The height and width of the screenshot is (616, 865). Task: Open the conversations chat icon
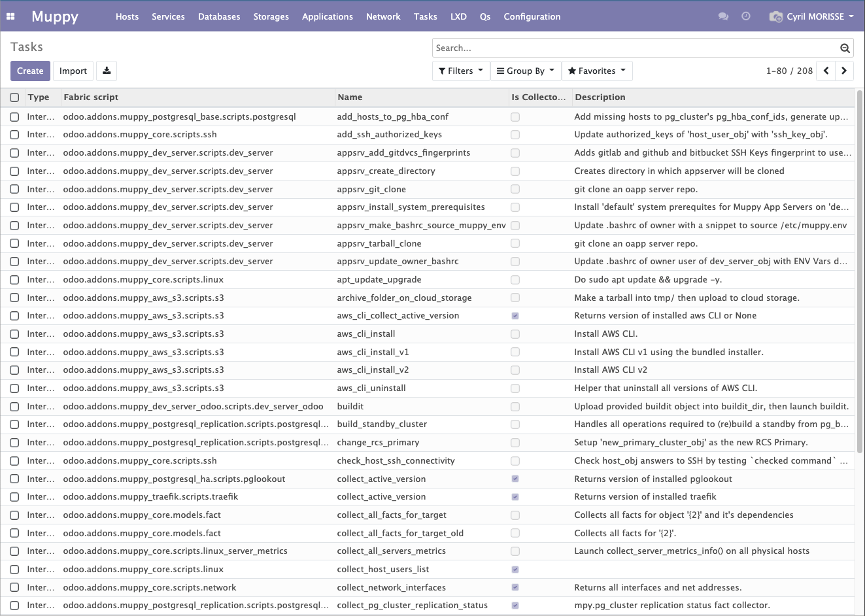click(x=723, y=16)
